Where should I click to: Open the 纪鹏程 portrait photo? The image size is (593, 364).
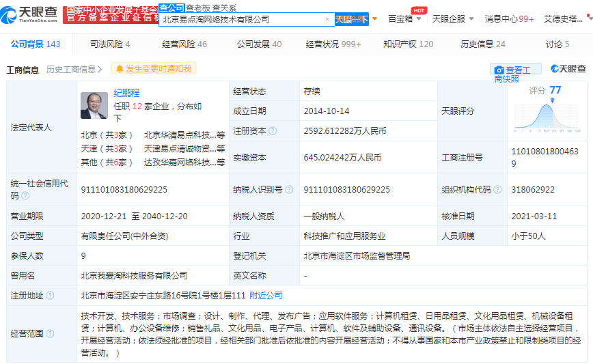tap(94, 105)
